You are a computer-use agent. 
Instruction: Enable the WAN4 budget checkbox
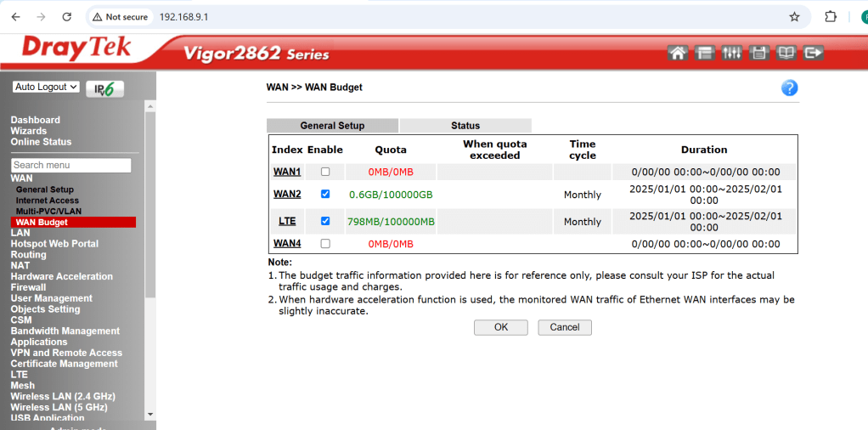click(x=325, y=243)
